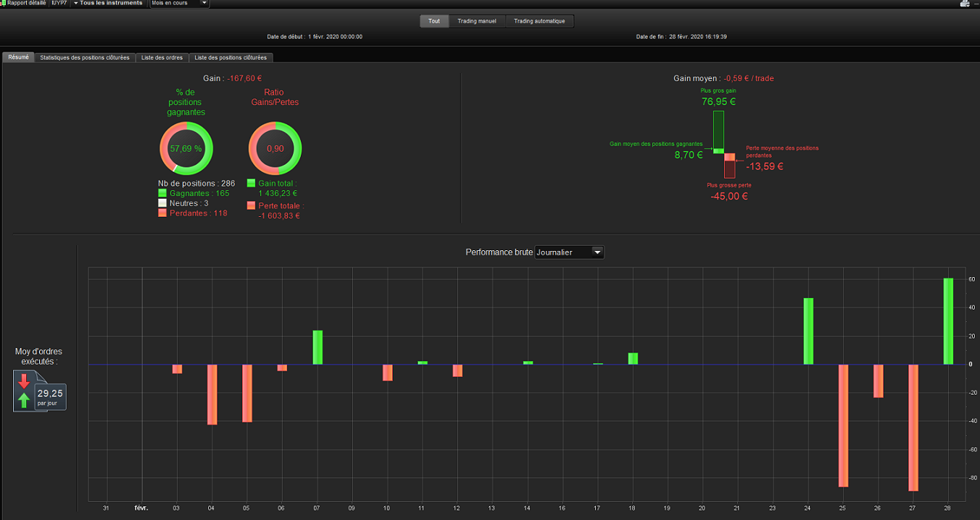
Task: Expand the Tous les instruments selector
Action: [108, 4]
